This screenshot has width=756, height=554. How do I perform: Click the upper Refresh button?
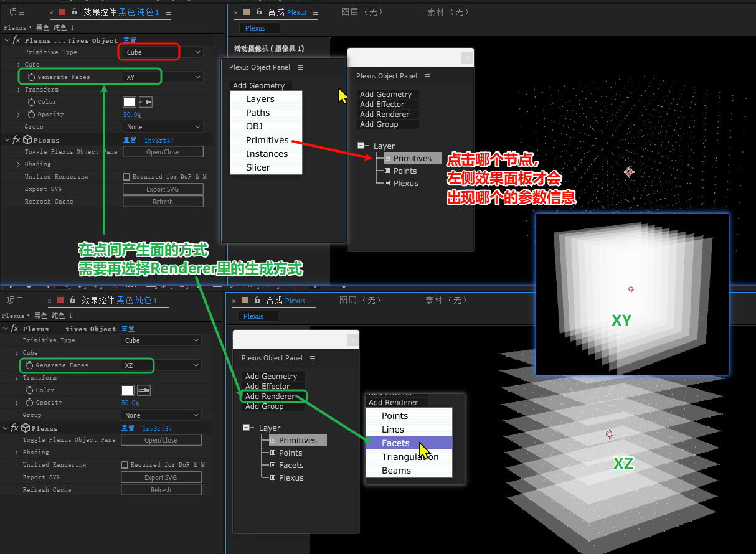[163, 202]
